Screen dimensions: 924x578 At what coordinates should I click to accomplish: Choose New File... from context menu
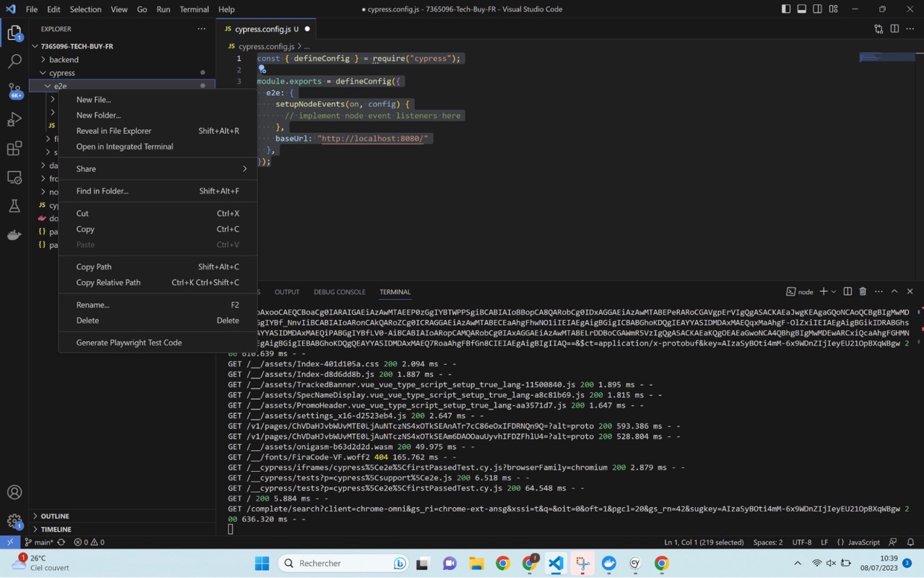(x=157, y=100)
